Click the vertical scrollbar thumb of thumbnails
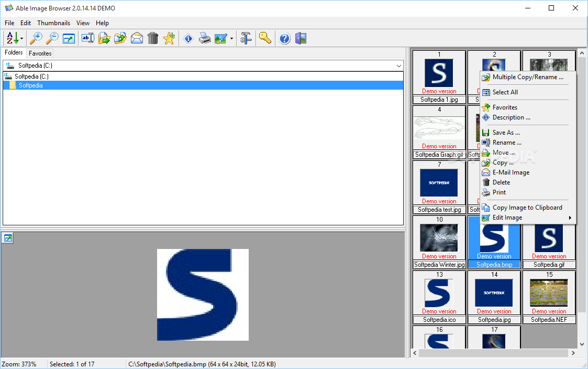The height and width of the screenshot is (369, 588). (x=582, y=185)
